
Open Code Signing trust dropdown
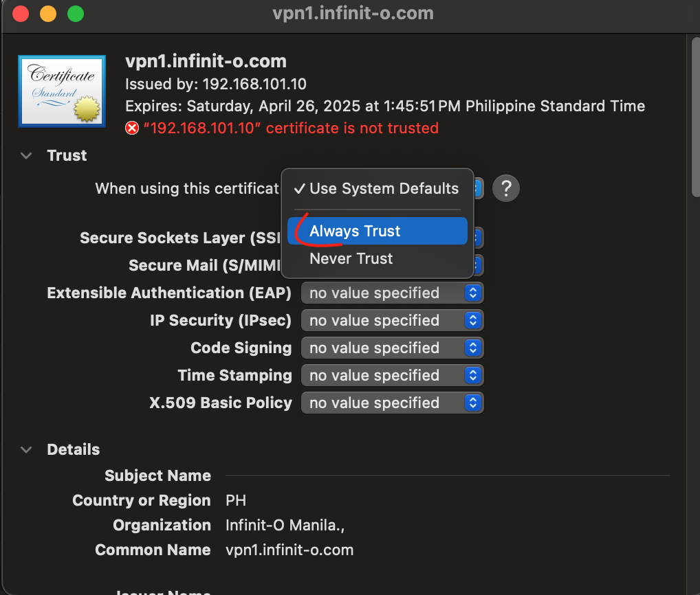tap(393, 348)
